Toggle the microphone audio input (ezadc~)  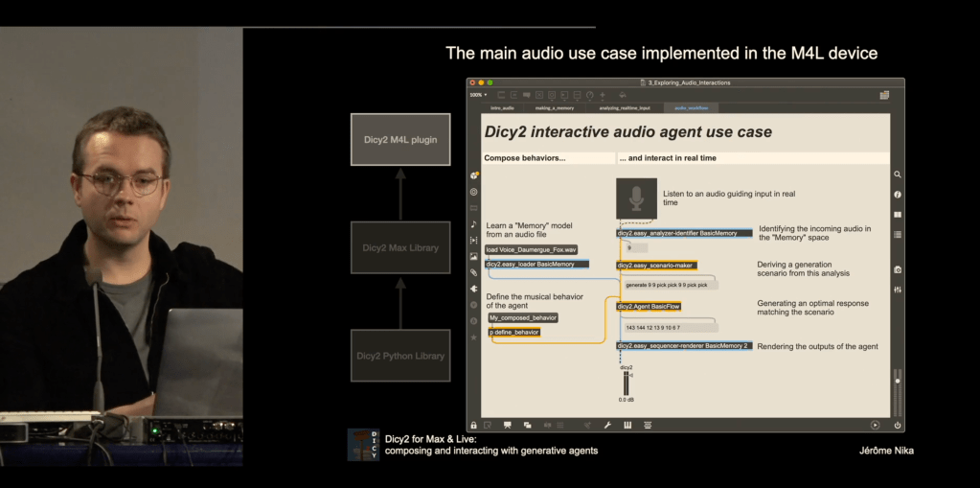point(637,198)
